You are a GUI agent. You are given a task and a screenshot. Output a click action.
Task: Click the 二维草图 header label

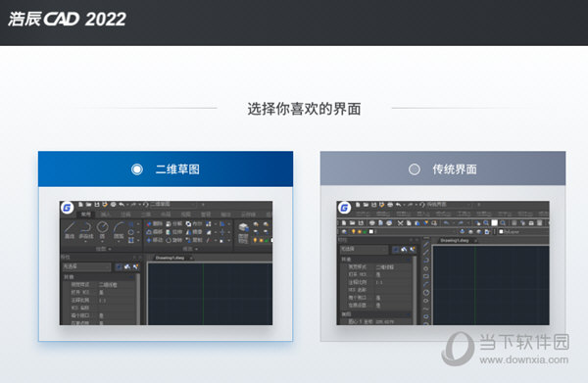click(x=177, y=169)
